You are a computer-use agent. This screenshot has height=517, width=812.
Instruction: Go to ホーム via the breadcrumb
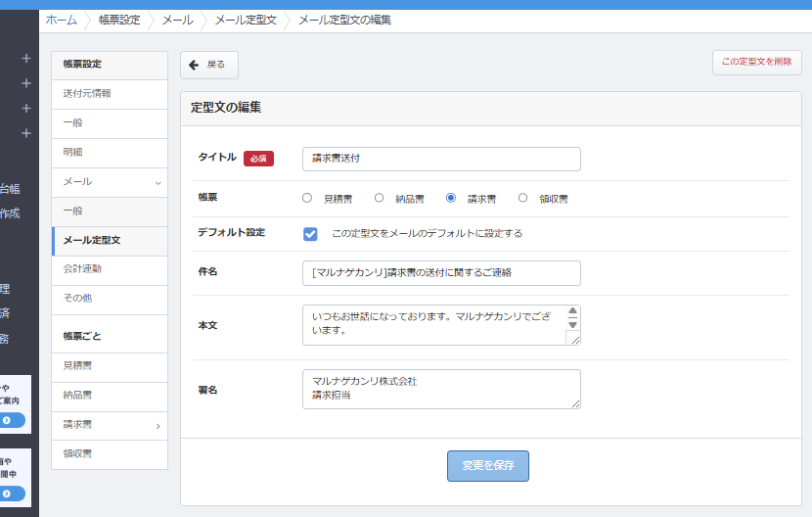point(61,20)
